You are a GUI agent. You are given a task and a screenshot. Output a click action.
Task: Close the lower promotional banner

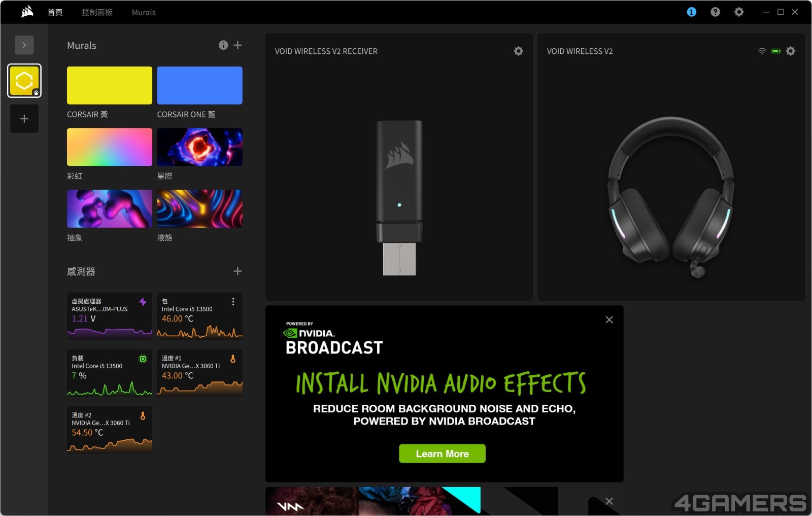[609, 501]
